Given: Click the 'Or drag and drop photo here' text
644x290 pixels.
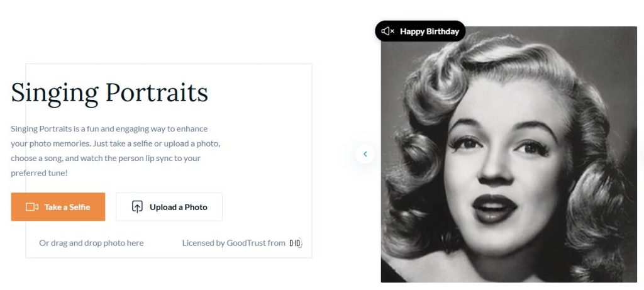Looking at the screenshot, I should [x=91, y=243].
